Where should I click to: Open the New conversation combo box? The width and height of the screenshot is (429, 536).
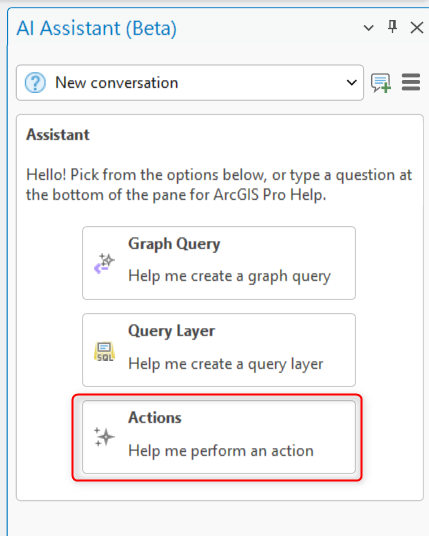(190, 83)
